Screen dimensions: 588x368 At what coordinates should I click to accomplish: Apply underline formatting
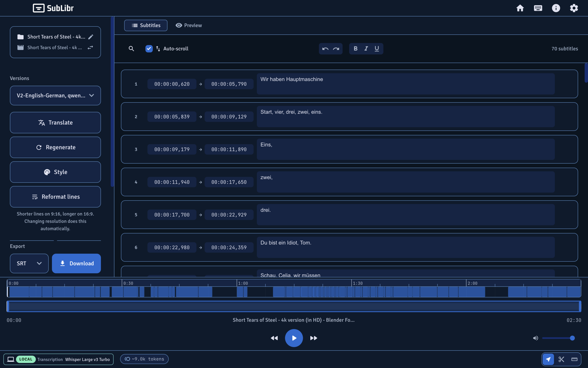coord(376,49)
